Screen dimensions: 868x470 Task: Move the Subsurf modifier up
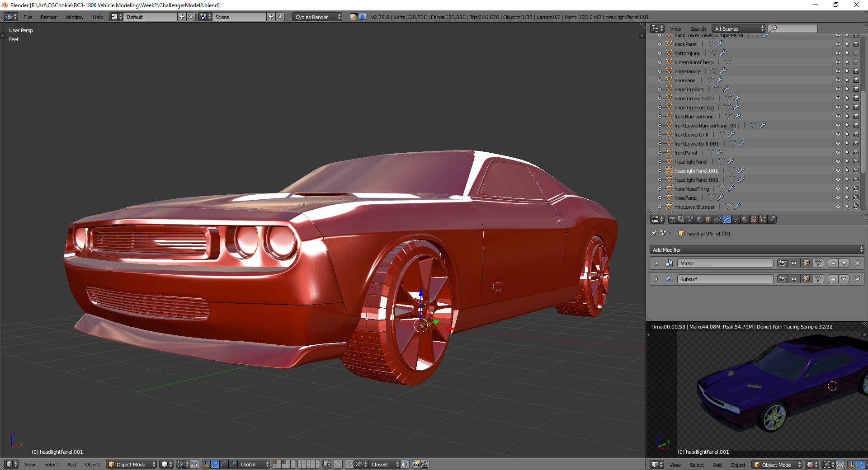coord(833,279)
